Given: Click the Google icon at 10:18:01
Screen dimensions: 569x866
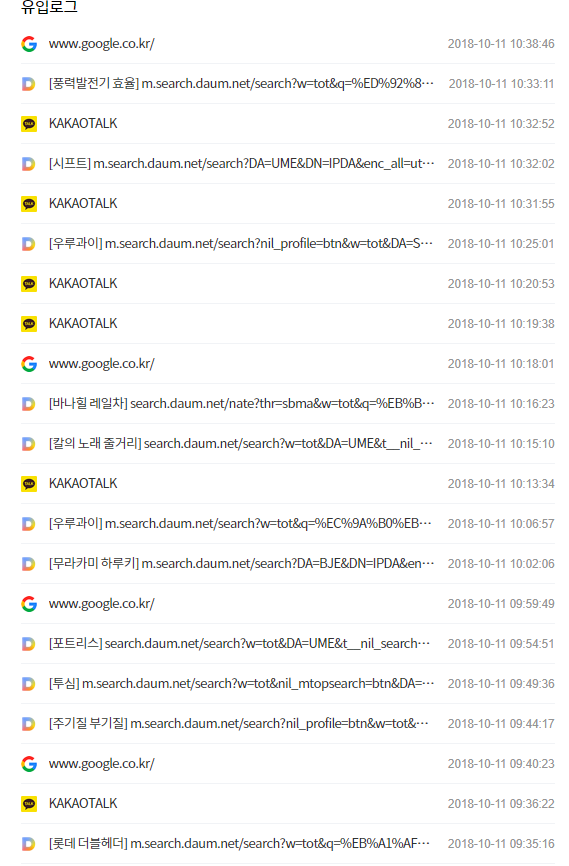Looking at the screenshot, I should point(29,363).
